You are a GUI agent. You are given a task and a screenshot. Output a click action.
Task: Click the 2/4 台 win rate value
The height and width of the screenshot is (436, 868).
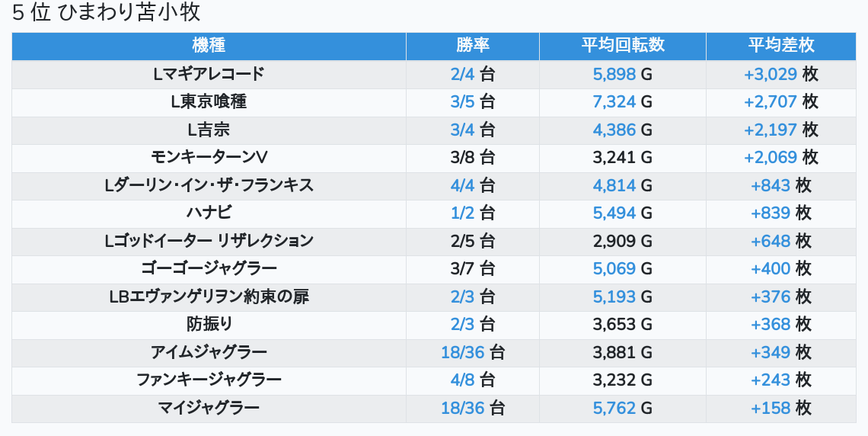(x=473, y=74)
